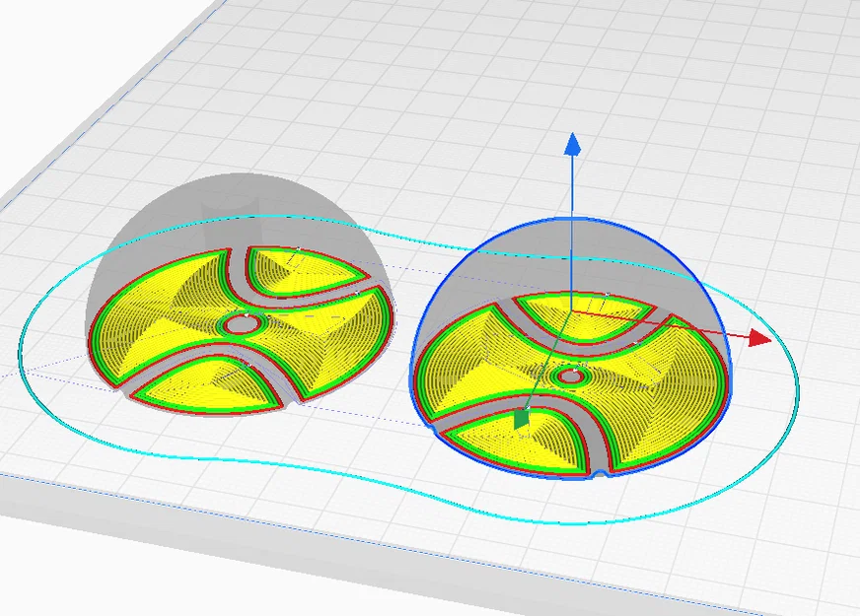The width and height of the screenshot is (860, 616).
Task: Click the blue Z-axis move arrow
Action: pyautogui.click(x=573, y=144)
